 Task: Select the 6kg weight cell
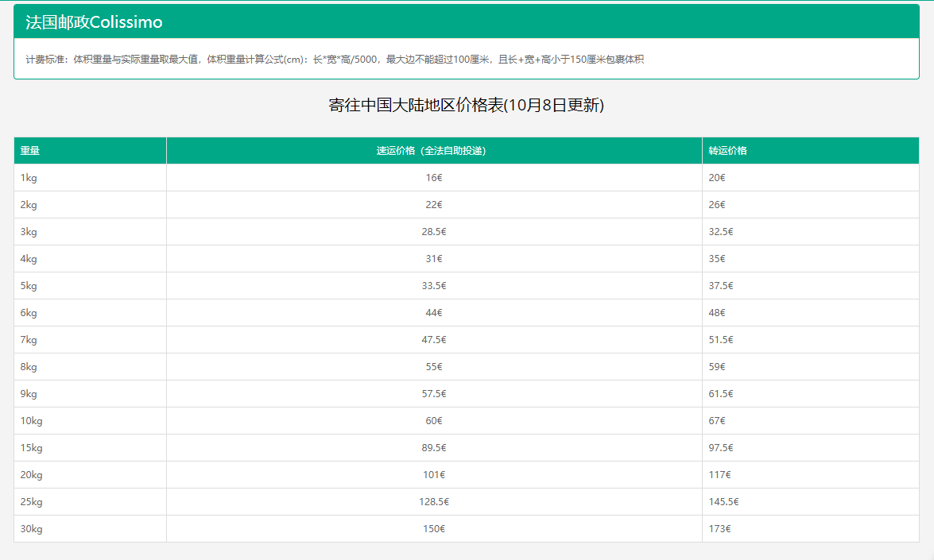[90, 312]
